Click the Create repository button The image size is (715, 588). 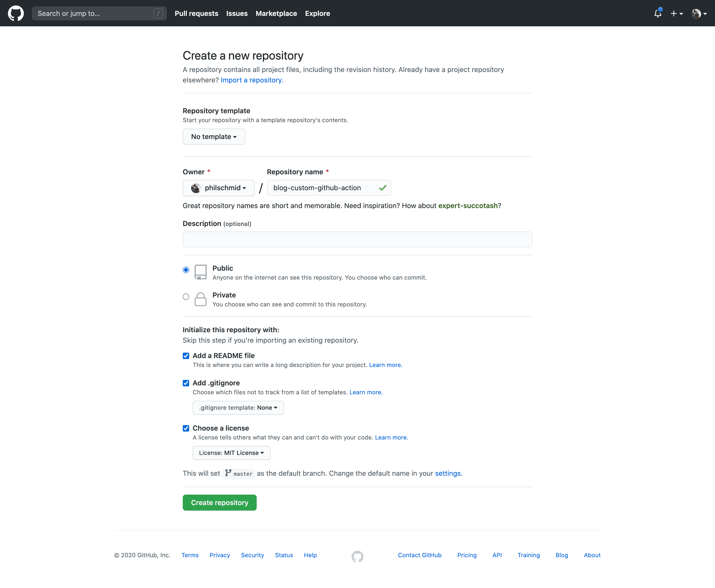(219, 503)
